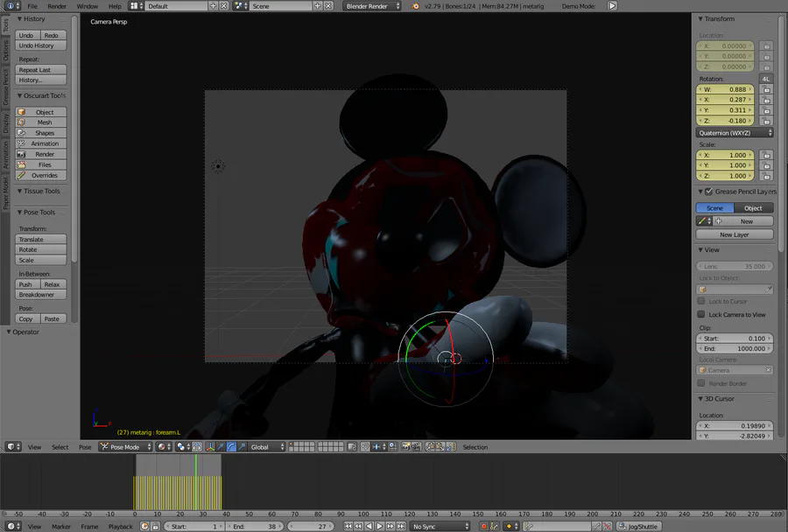Viewport: 788px width, 532px height.
Task: Select the translate manipulator arrow
Action: (x=221, y=446)
